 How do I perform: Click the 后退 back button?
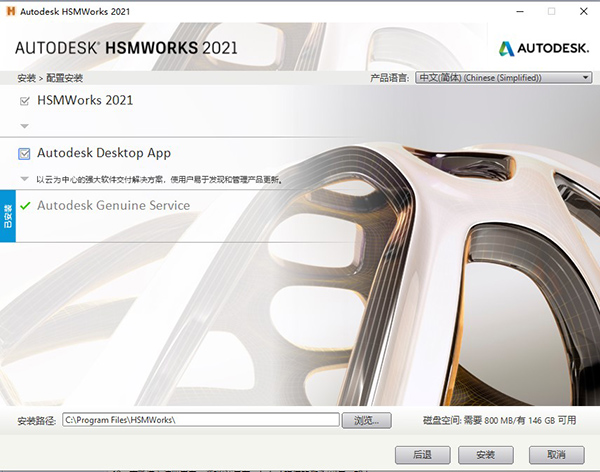pyautogui.click(x=422, y=454)
